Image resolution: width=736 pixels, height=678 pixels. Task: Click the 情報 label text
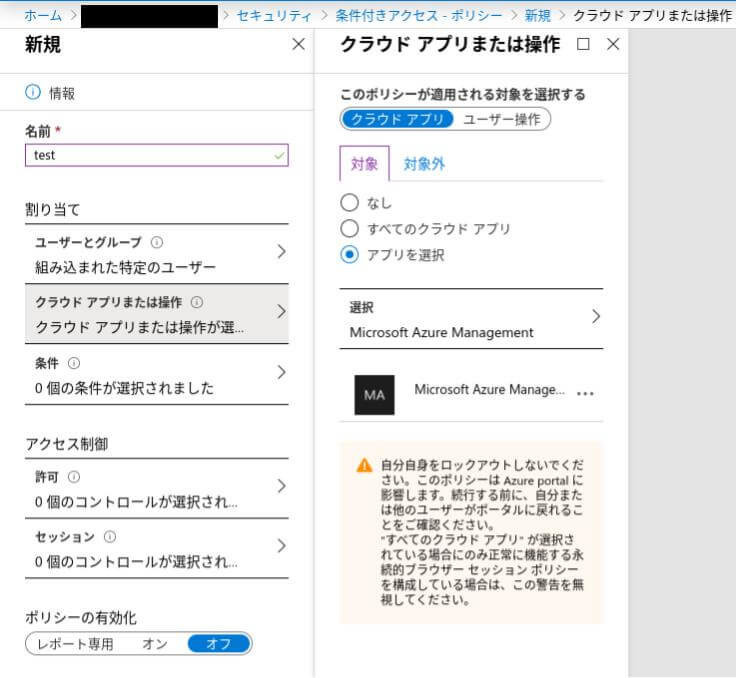[x=62, y=93]
